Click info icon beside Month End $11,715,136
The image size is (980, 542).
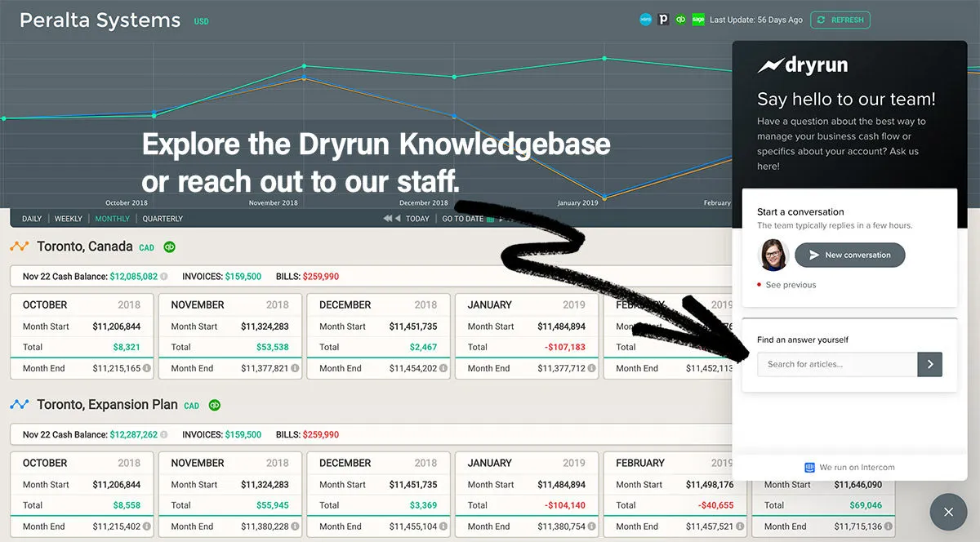pos(889,526)
